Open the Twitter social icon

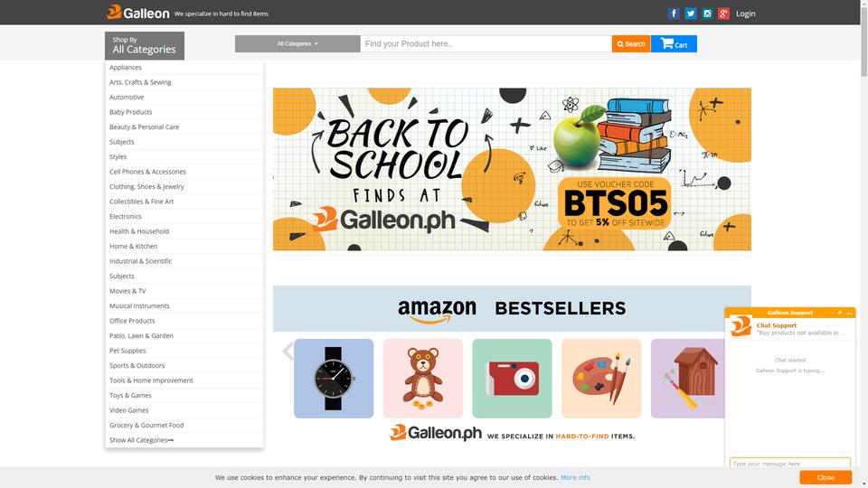(690, 14)
